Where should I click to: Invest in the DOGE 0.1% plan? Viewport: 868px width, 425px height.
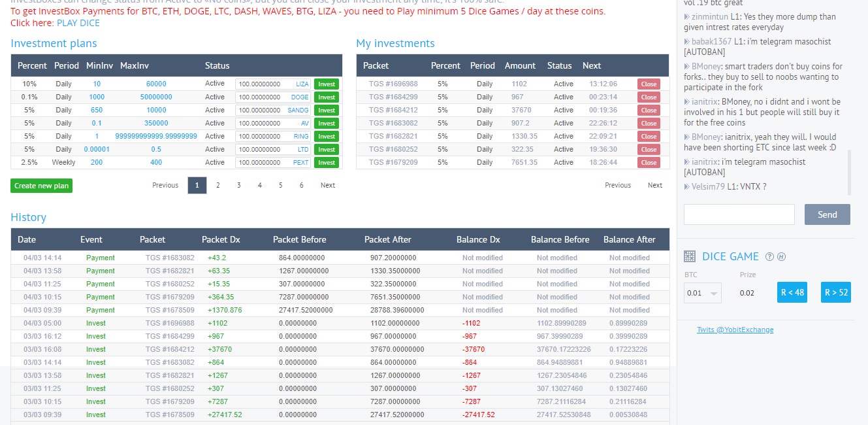tap(327, 97)
